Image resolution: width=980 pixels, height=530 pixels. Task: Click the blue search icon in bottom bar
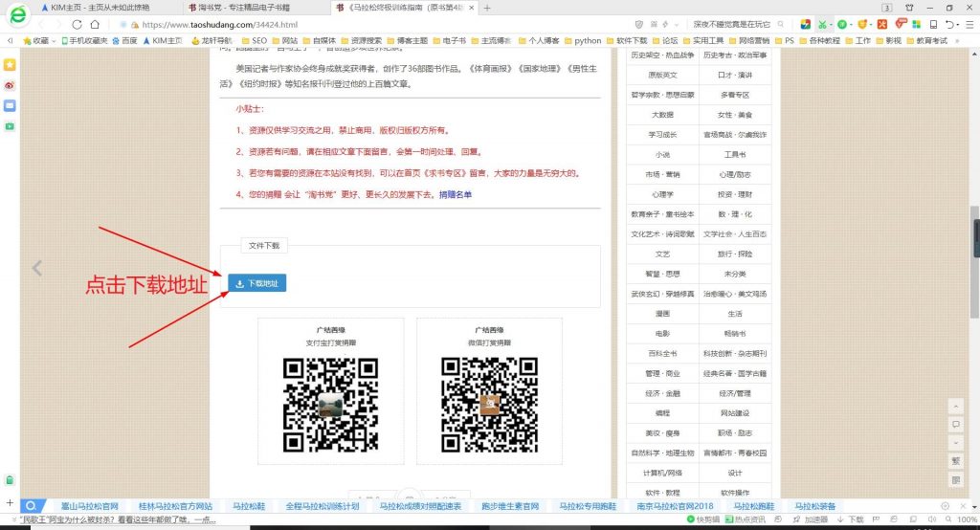click(x=30, y=506)
